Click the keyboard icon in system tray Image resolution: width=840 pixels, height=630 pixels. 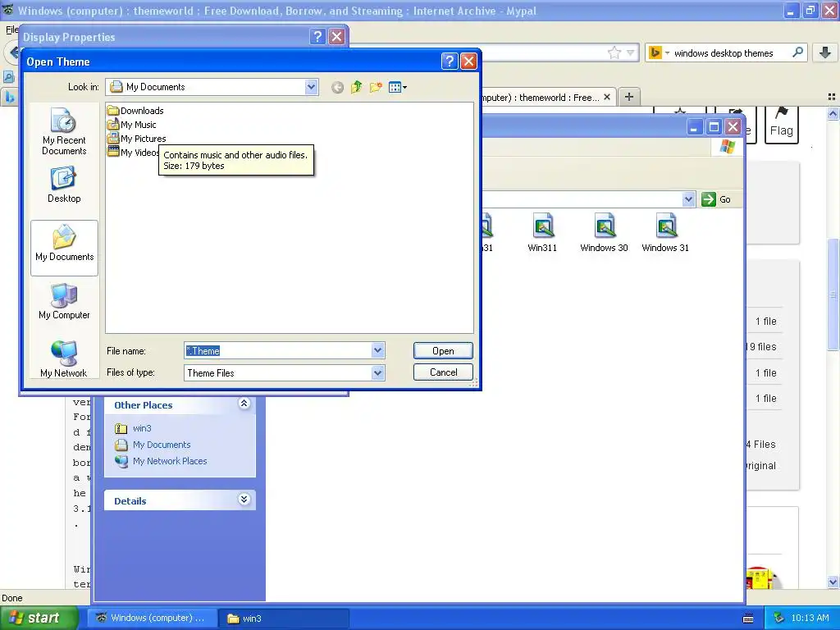click(748, 619)
